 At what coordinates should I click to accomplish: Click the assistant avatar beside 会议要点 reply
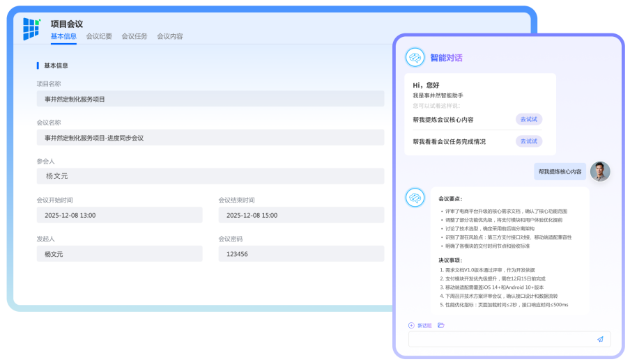[415, 198]
